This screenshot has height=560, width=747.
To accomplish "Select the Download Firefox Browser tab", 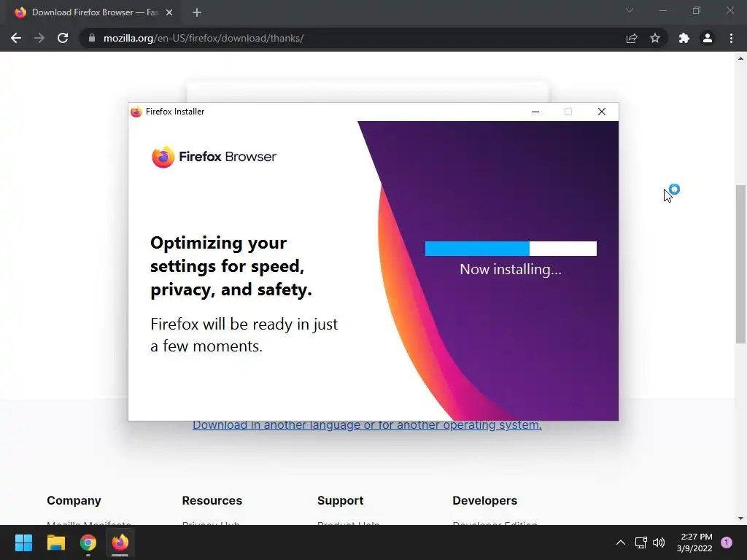I will (94, 12).
